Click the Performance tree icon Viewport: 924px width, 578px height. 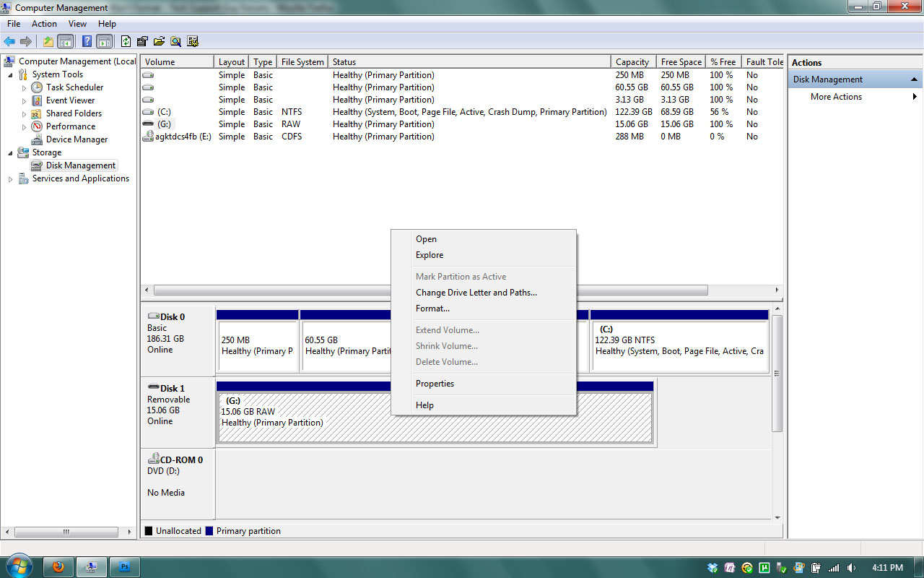[37, 126]
